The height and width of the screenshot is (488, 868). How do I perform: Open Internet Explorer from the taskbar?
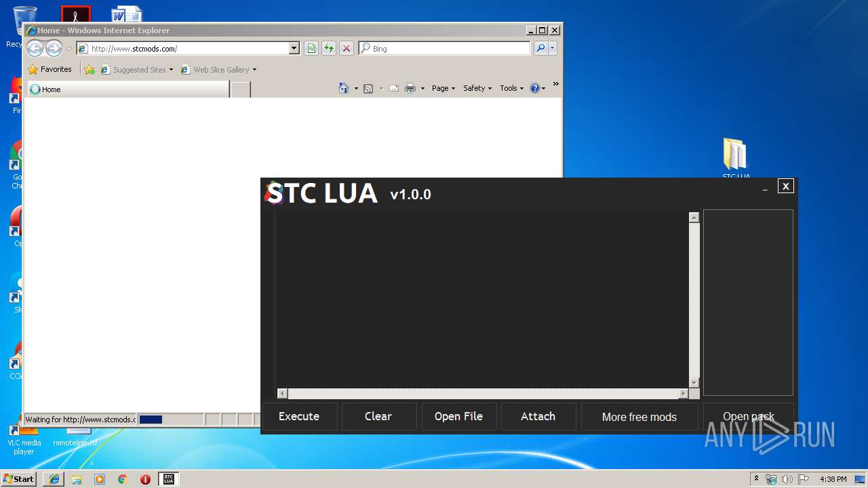54,479
